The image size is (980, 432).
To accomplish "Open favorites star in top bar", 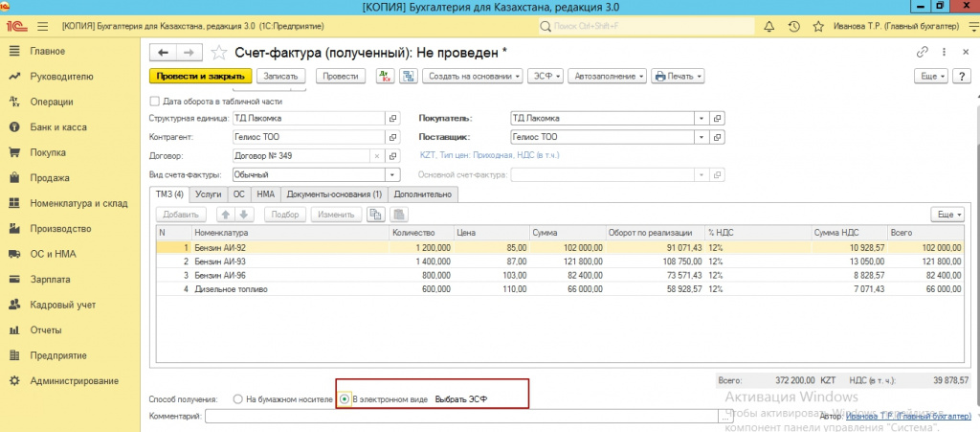I will [x=818, y=27].
